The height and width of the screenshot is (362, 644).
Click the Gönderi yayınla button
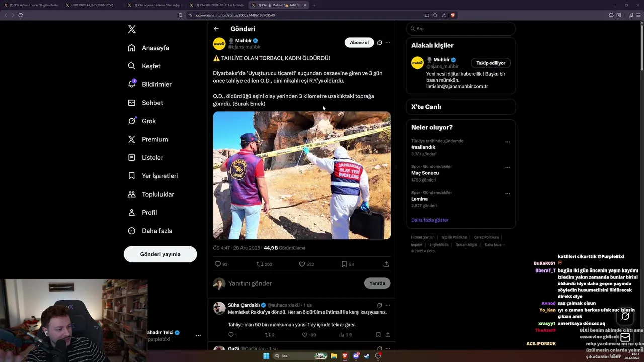point(160,254)
